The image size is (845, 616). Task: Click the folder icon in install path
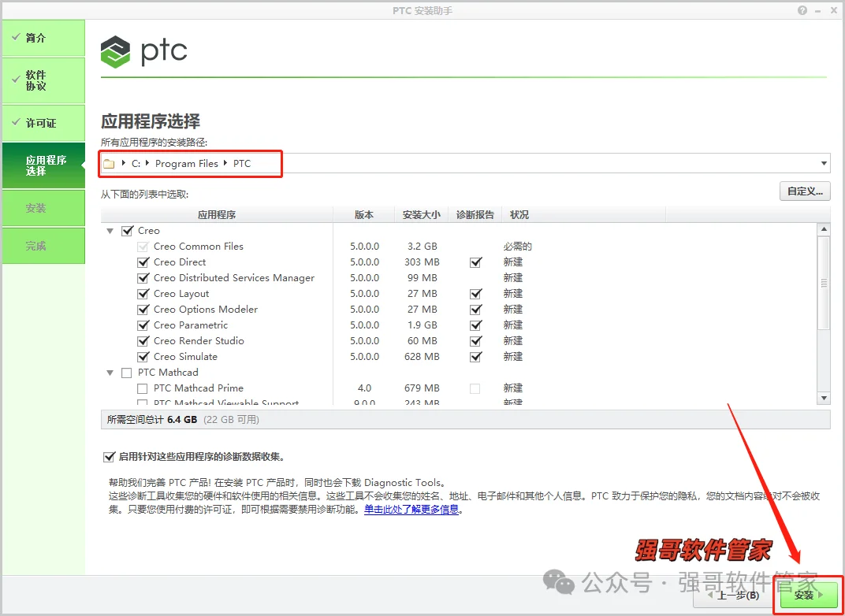click(110, 164)
